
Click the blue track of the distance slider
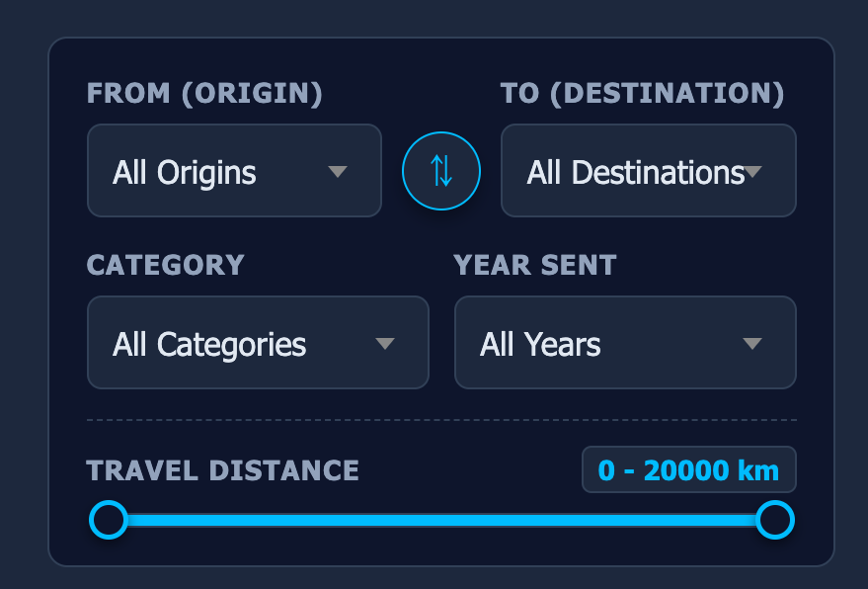coord(442,519)
